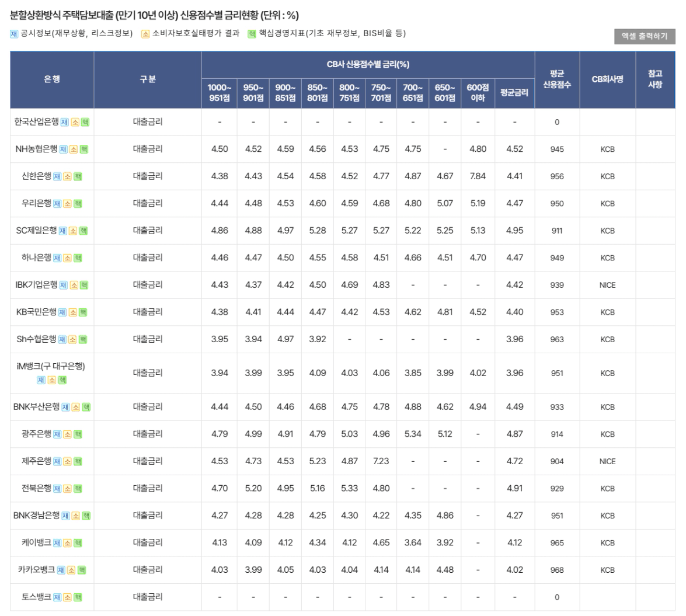Open 한국산업은행 blue 재 icon
Viewport: 686px width, 616px height.
tap(65, 123)
